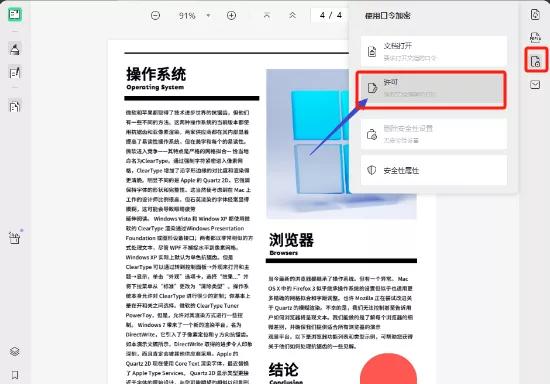Open the Convert/OCR document icon in right sidebar
Viewport: 550px width, 384px height.
pyautogui.click(x=535, y=14)
